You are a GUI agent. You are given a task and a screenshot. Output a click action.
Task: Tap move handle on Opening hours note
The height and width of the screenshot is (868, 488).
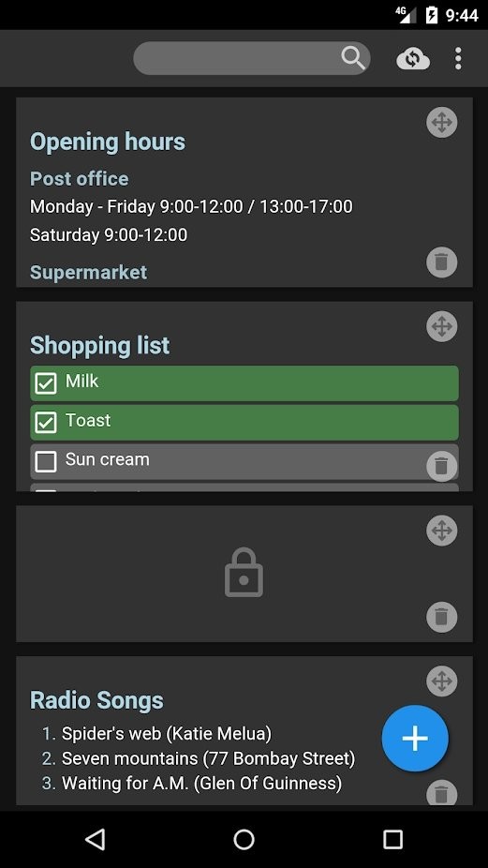(x=441, y=123)
